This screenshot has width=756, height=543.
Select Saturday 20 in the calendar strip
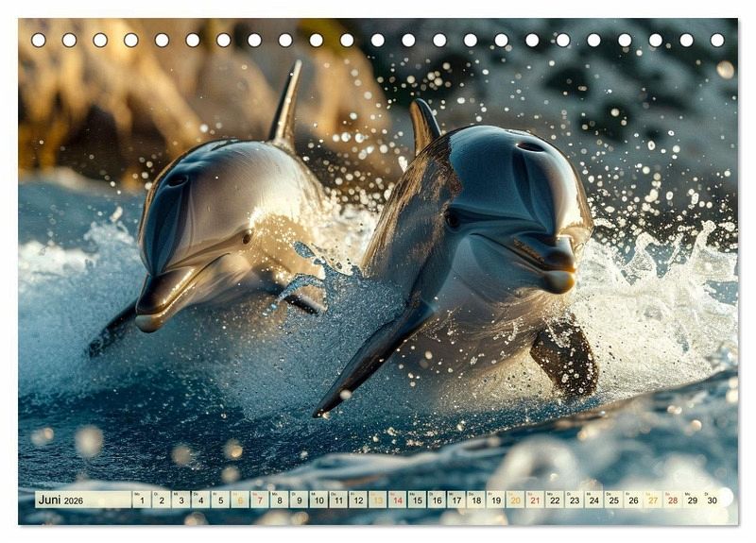[515, 500]
